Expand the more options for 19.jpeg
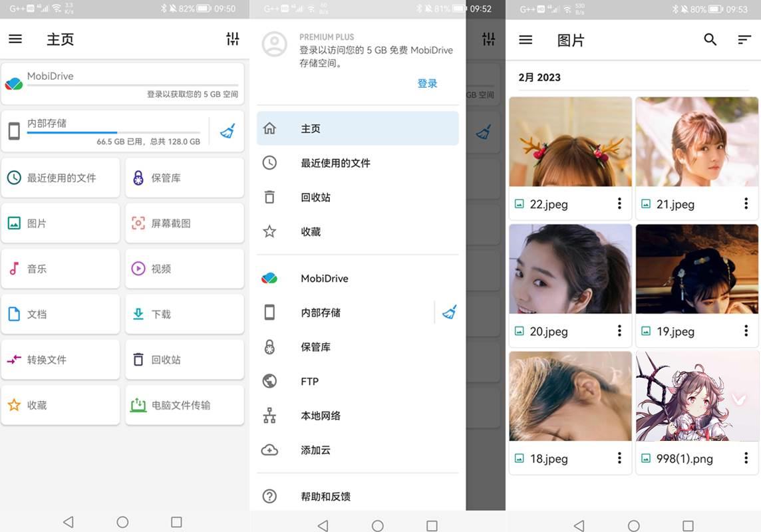The width and height of the screenshot is (761, 532). coord(746,331)
